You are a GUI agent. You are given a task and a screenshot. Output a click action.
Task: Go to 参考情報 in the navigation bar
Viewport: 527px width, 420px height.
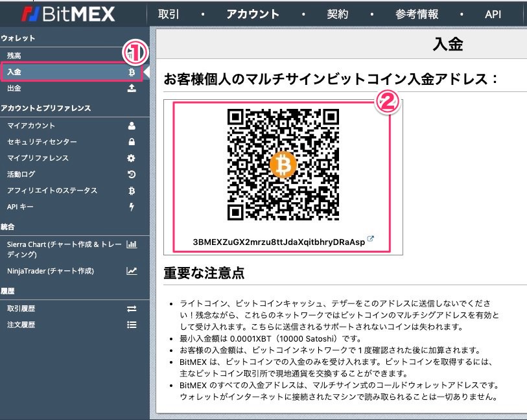click(417, 14)
